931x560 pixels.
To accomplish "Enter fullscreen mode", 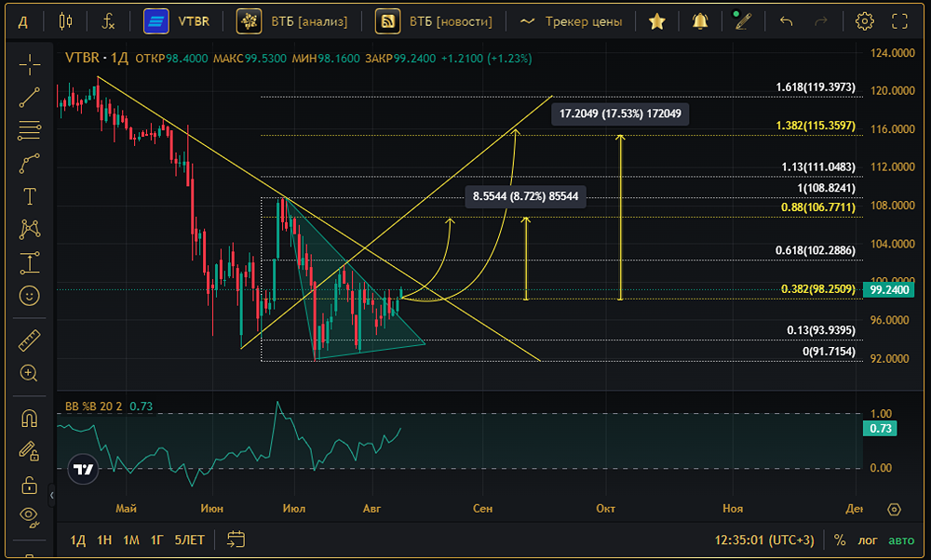I will [x=900, y=22].
